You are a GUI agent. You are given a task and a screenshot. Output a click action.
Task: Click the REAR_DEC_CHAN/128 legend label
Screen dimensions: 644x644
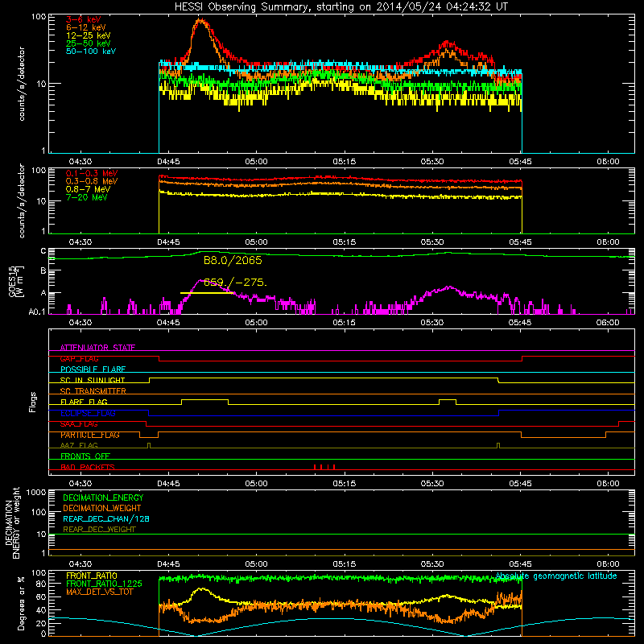click(x=106, y=518)
